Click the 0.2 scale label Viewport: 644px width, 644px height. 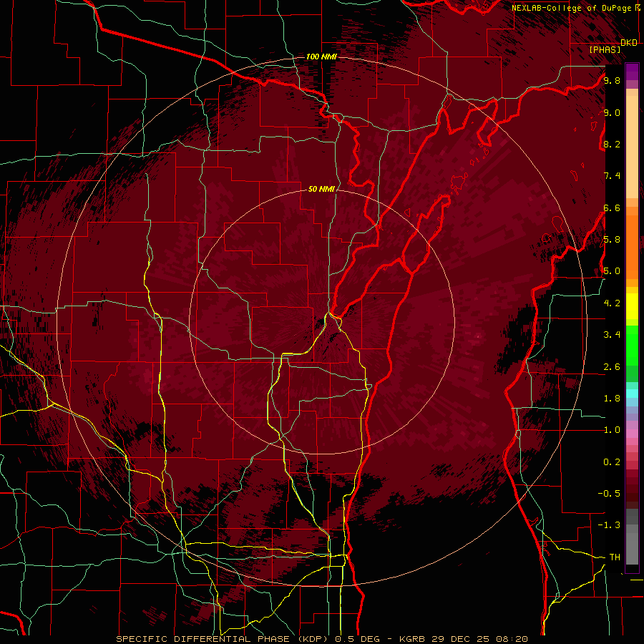[612, 462]
